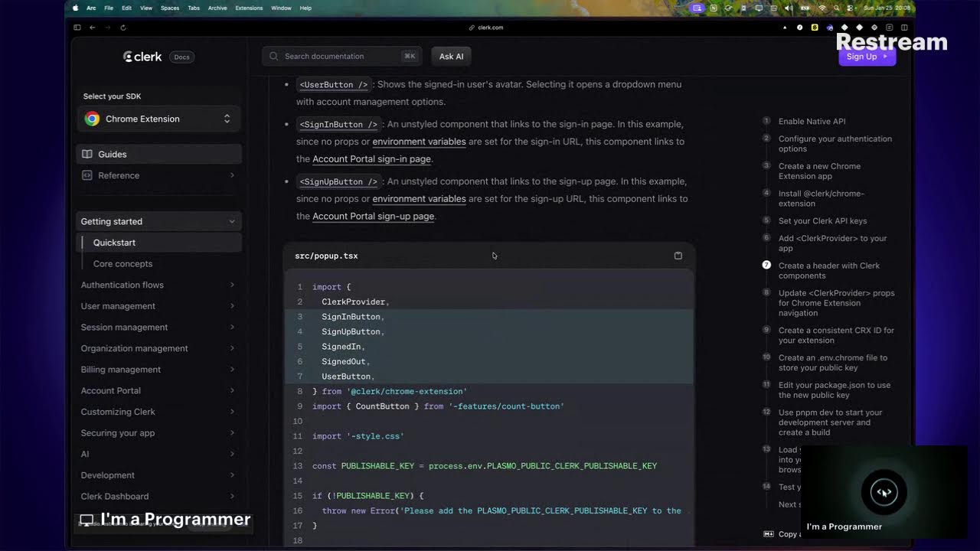Screen dimensions: 980x551
Task: Click the purple screen-recording menu bar icon
Action: coord(697,8)
